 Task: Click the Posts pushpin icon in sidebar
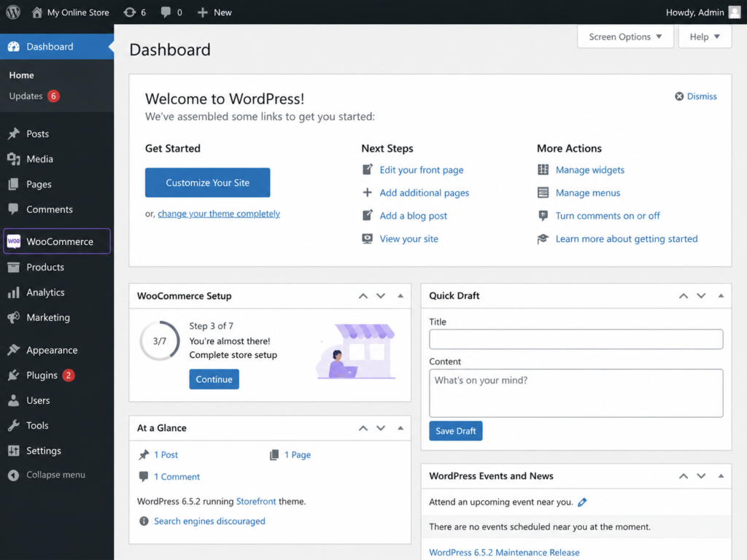[13, 134]
